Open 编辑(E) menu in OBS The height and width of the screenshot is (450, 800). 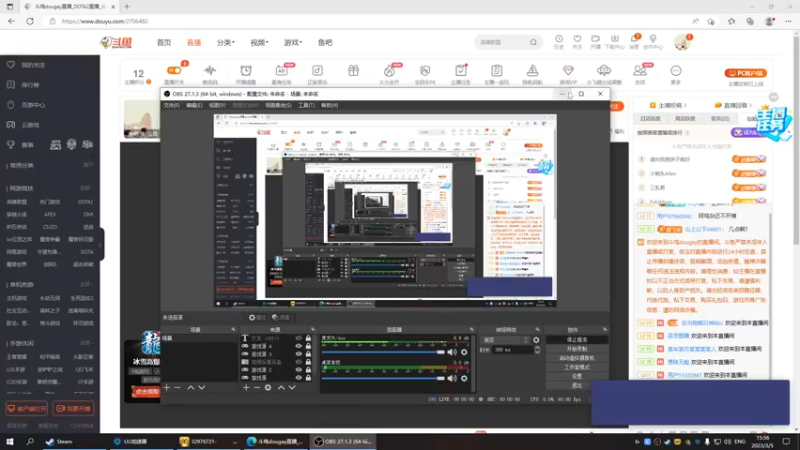pos(194,105)
